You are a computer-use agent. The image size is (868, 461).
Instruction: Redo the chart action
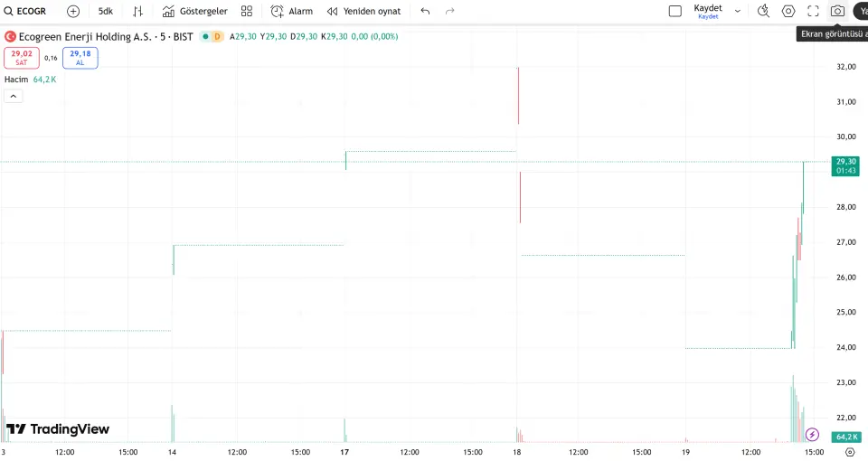[450, 11]
